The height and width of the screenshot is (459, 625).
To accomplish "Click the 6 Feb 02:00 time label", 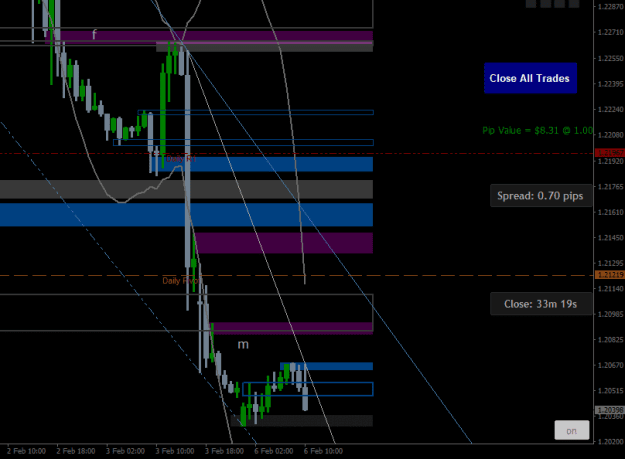I will tap(274, 451).
